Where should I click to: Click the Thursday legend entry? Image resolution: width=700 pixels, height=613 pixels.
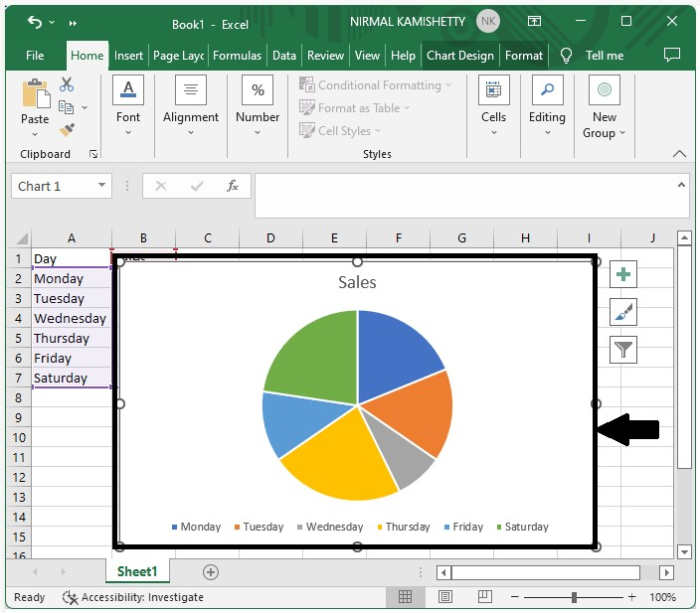[x=404, y=527]
